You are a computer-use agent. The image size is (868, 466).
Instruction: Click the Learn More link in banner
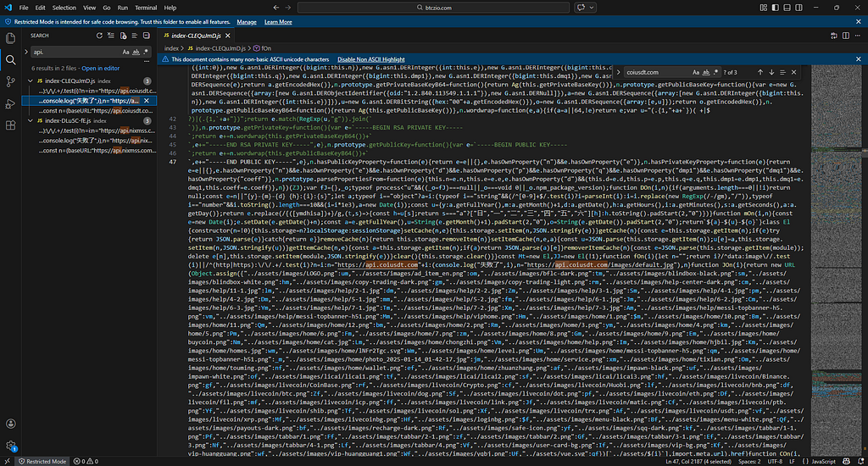point(278,22)
